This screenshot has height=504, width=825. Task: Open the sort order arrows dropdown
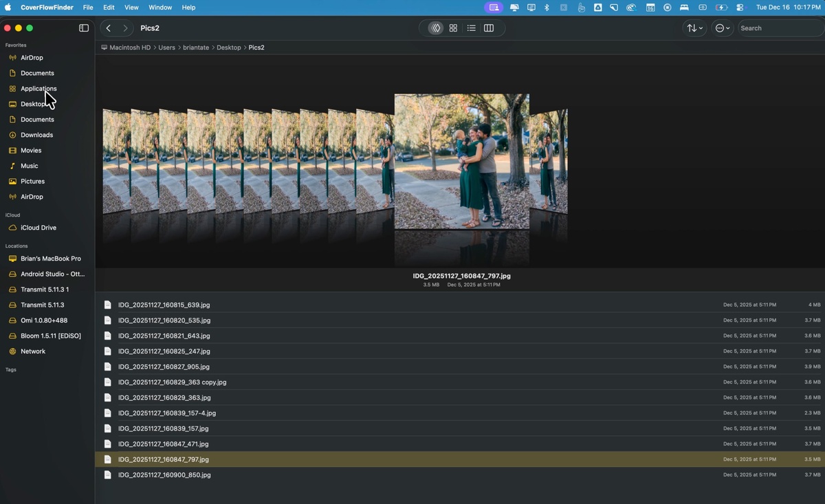tap(694, 28)
